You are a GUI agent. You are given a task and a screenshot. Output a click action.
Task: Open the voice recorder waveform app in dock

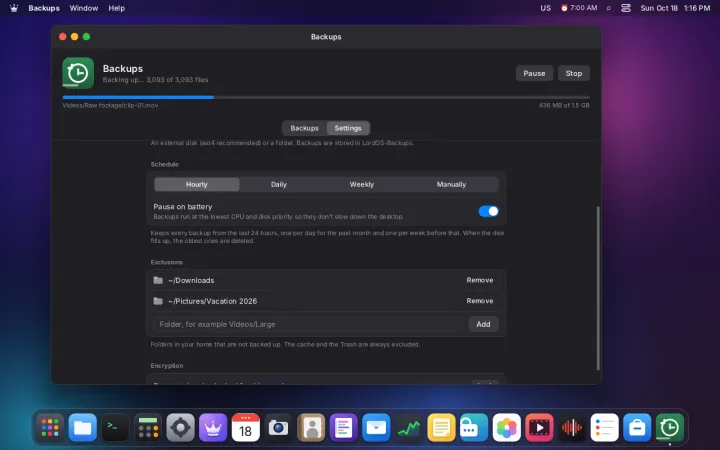point(572,428)
